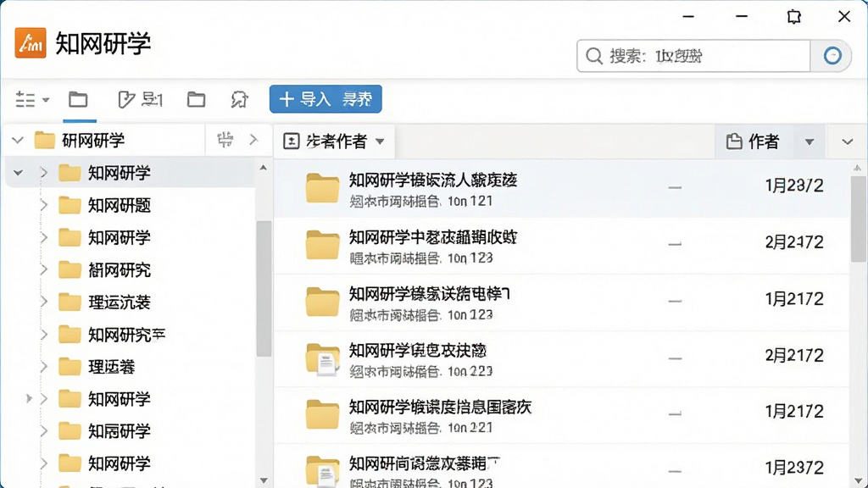The width and height of the screenshot is (868, 488).
Task: Click the orange 知网研学 app logo
Action: 31,42
